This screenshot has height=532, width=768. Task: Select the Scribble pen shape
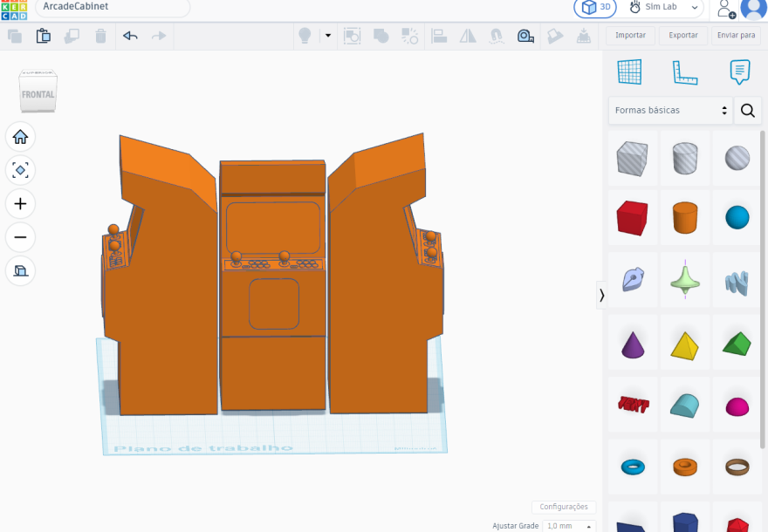point(633,280)
